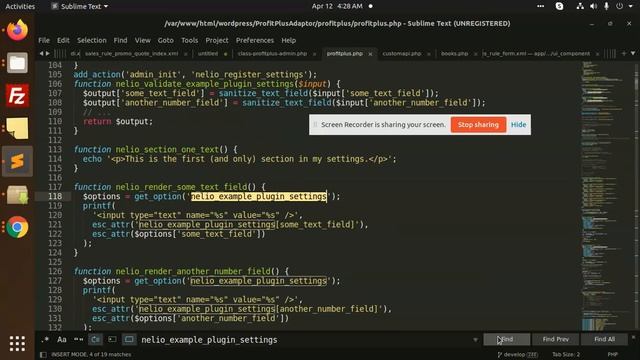Click Activities in top bar
The height and width of the screenshot is (360, 640).
pos(20,6)
